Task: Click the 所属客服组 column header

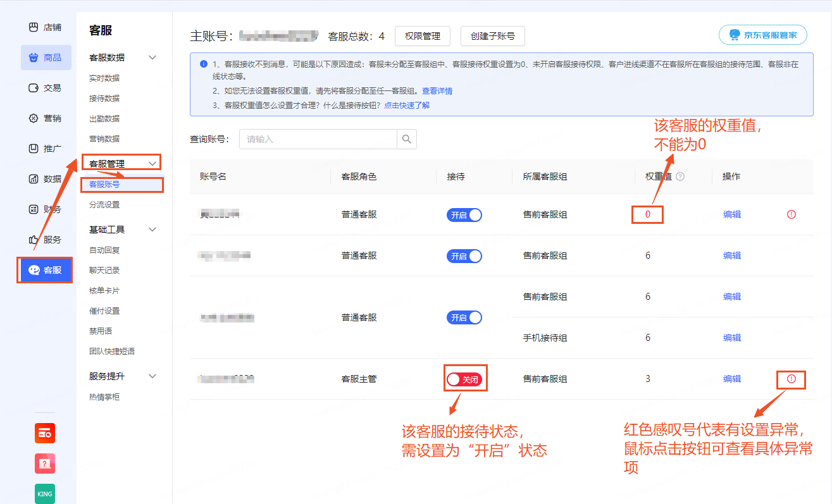Action: (x=545, y=176)
